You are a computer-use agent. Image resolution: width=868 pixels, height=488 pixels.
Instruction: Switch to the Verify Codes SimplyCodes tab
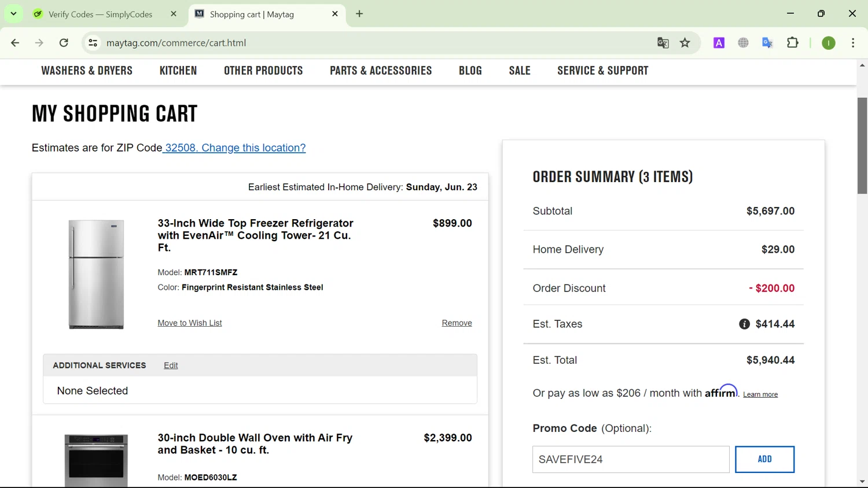point(100,14)
